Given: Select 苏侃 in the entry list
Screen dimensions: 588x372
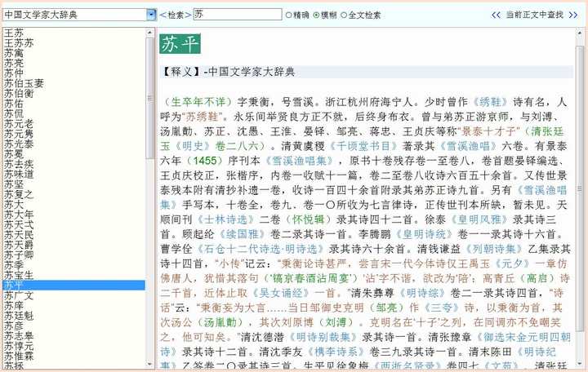Looking at the screenshot, I should click(x=14, y=113).
